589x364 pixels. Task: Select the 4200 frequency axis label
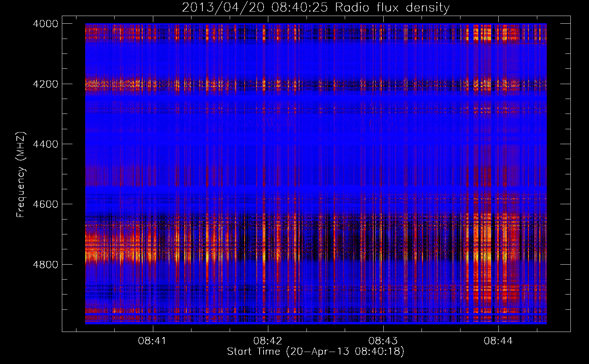(46, 84)
